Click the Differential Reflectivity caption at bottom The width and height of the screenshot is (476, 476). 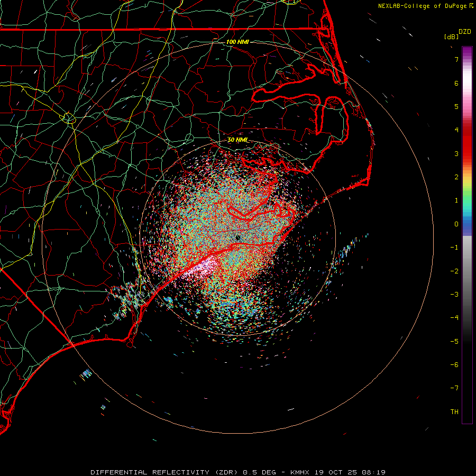pyautogui.click(x=238, y=472)
